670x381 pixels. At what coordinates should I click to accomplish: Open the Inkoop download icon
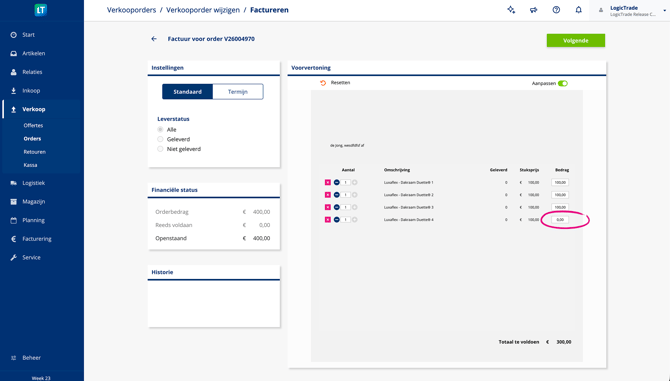point(14,91)
